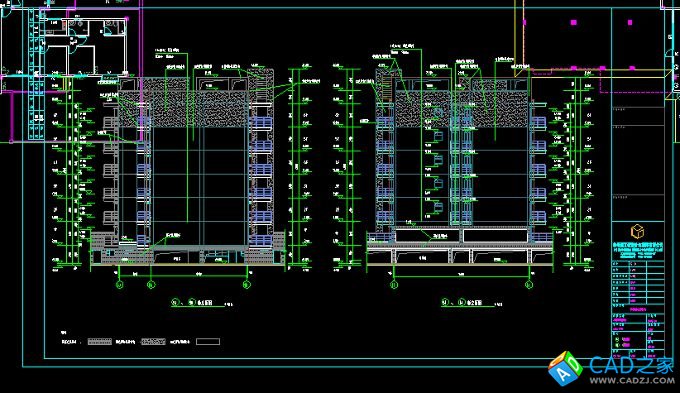This screenshot has height=393, width=680.
Task: Select middle axis bubble under left elevation
Action: (150, 285)
